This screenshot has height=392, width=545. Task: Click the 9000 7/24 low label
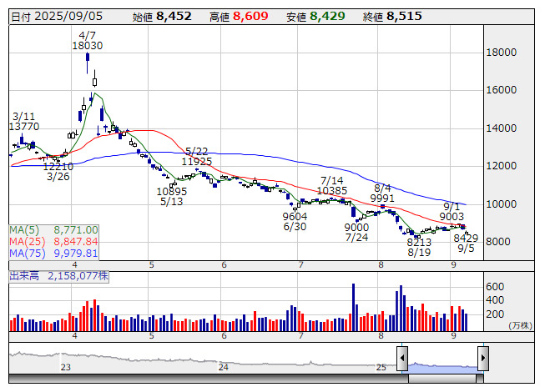coord(356,233)
